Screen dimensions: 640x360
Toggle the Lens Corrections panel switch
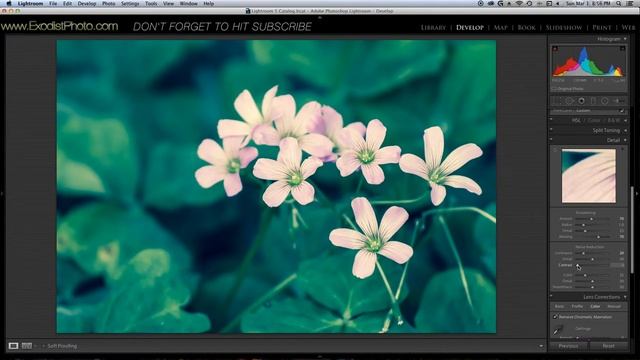click(x=551, y=297)
